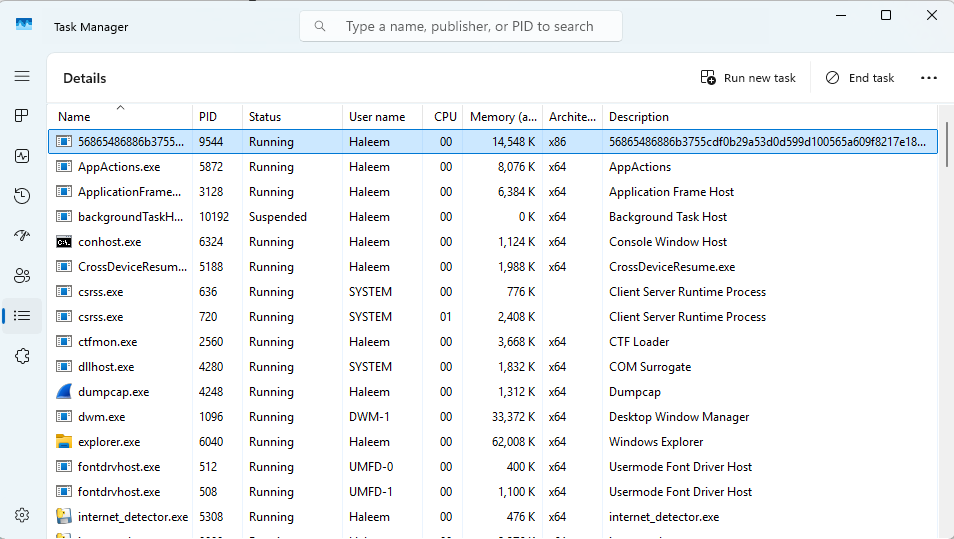Select ApplicationFrame... process name
Viewport: 954px width, 539px height.
(130, 192)
